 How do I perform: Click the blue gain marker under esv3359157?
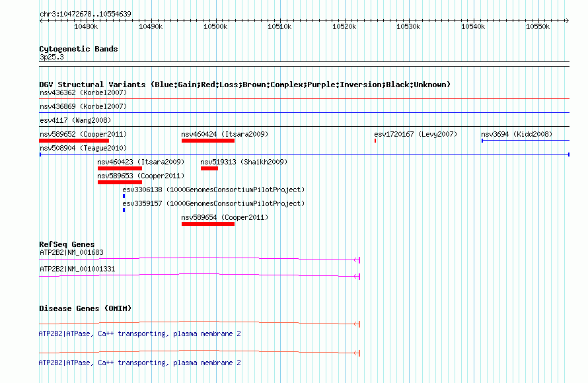pyautogui.click(x=124, y=210)
